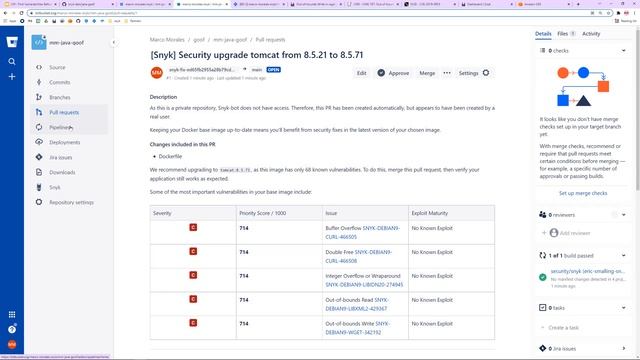Approve the pull request
The image size is (640, 360).
(x=393, y=73)
